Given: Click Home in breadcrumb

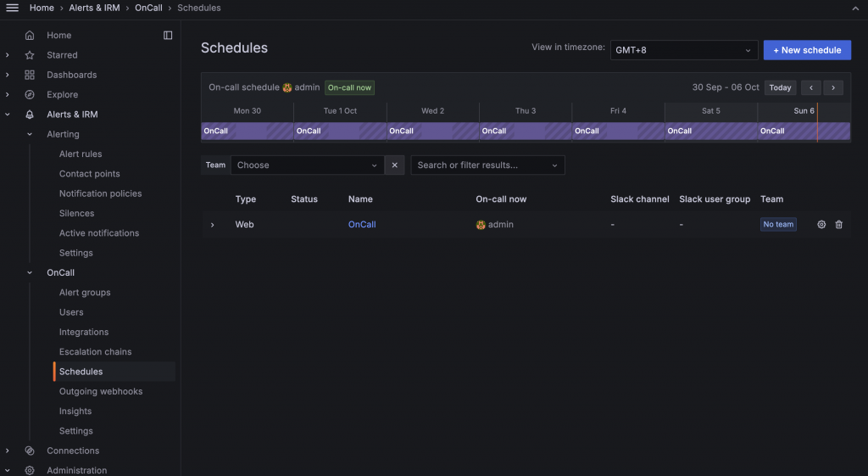Looking at the screenshot, I should [x=42, y=8].
